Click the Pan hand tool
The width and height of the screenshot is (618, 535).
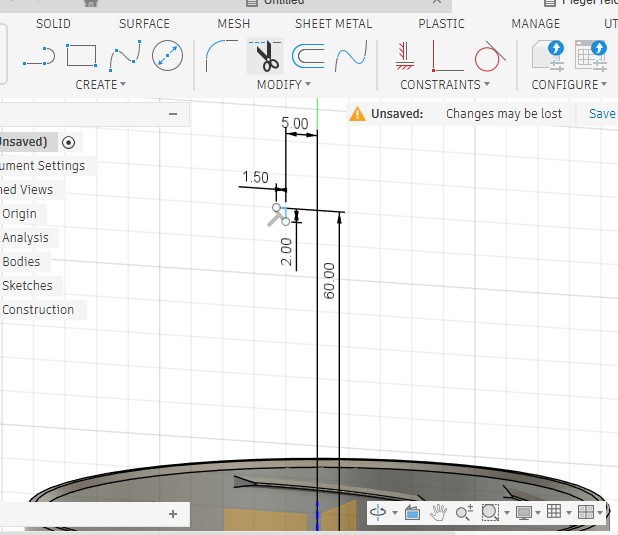tap(438, 512)
